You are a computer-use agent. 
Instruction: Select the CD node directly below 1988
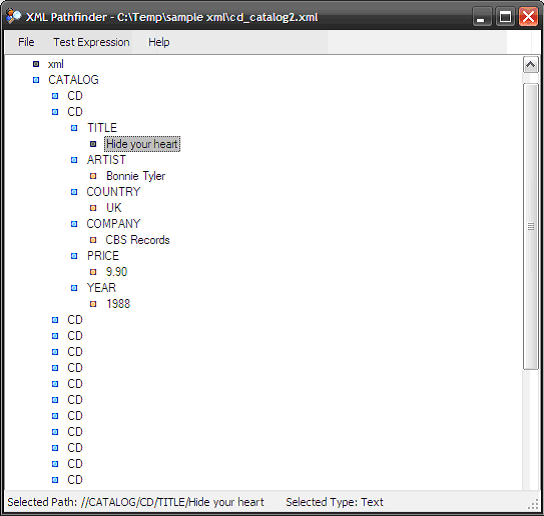point(75,320)
